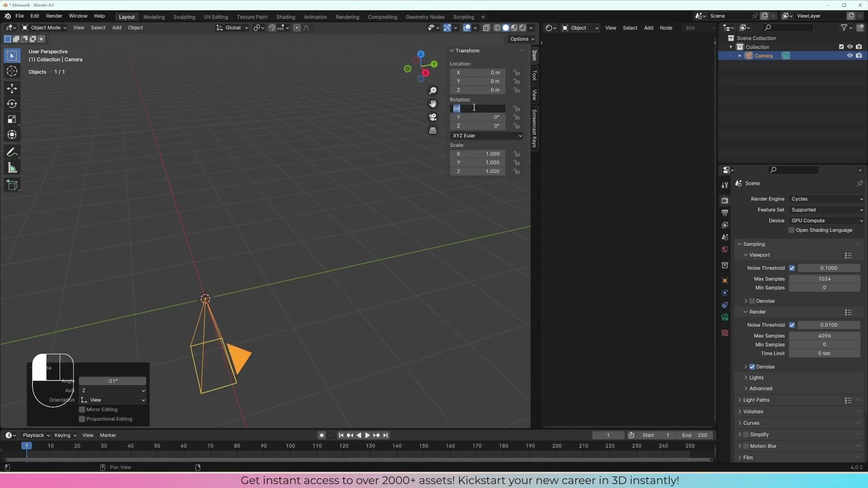Image resolution: width=868 pixels, height=488 pixels.
Task: Open View Layer properties tab icon
Action: [725, 225]
